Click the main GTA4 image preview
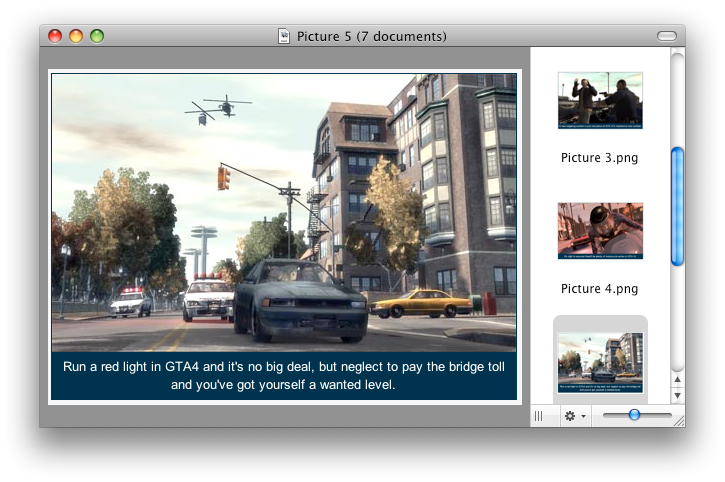Image resolution: width=725 pixels, height=482 pixels. [x=284, y=236]
